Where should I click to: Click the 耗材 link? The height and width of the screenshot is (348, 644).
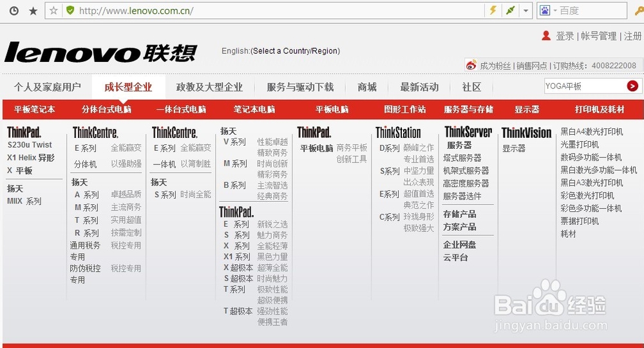tap(569, 234)
